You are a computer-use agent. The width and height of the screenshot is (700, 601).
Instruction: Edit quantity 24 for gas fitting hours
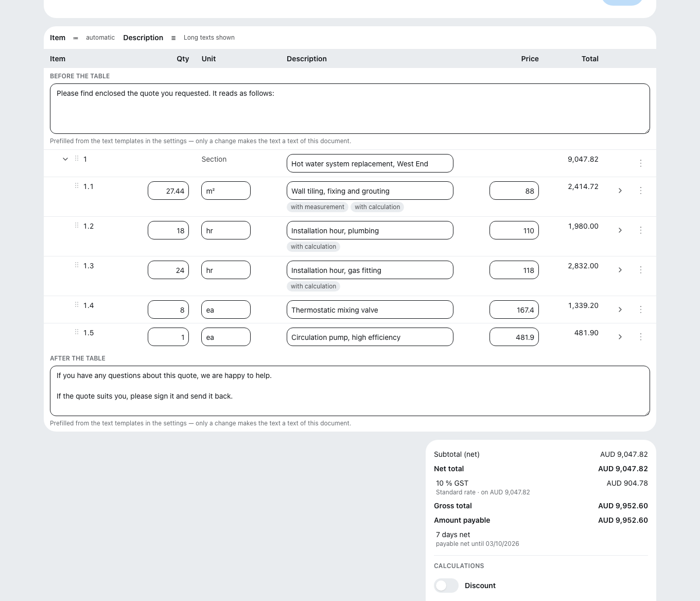point(168,270)
